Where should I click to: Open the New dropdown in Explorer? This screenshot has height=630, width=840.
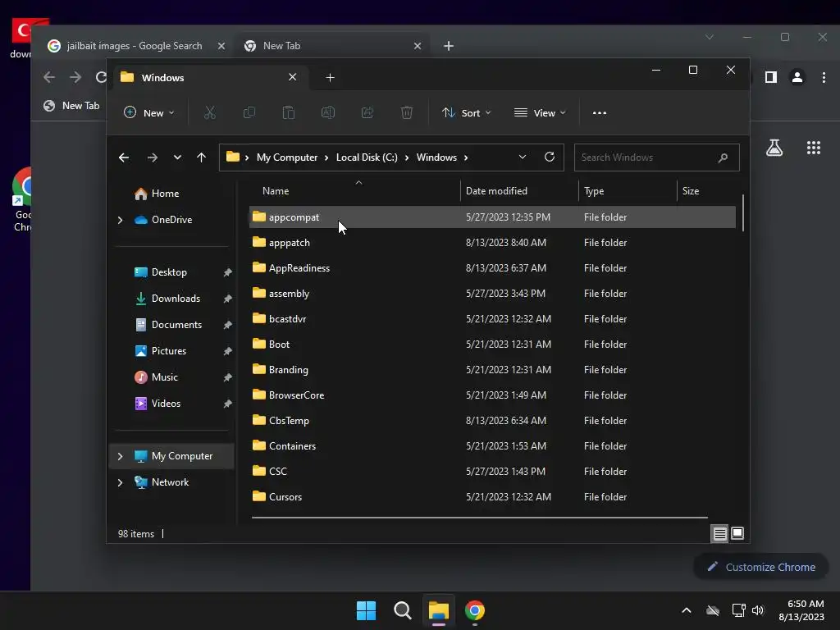[149, 112]
